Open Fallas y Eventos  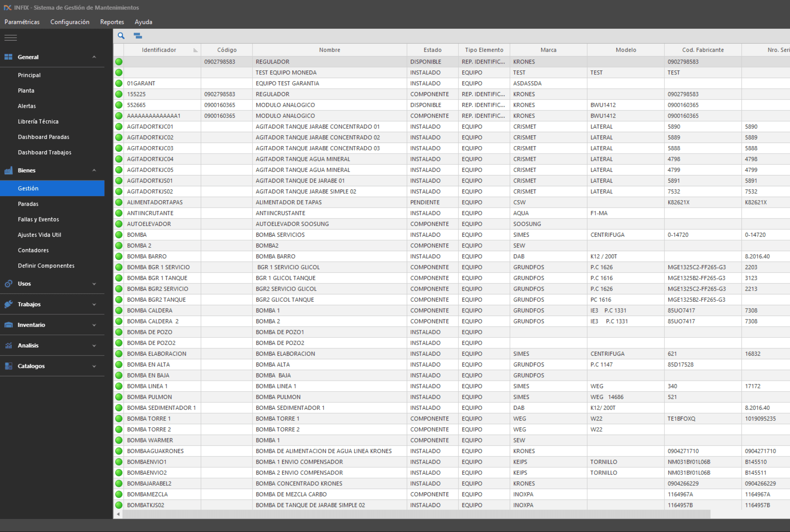click(39, 219)
